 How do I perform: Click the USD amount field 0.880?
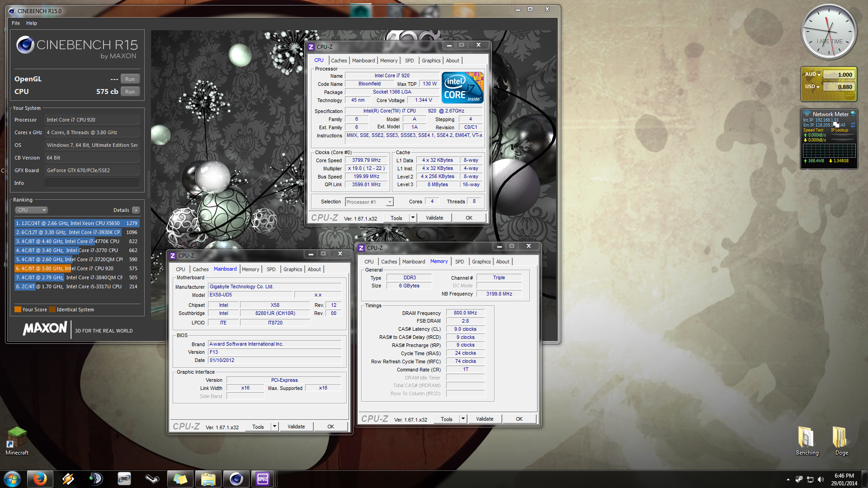pos(839,87)
